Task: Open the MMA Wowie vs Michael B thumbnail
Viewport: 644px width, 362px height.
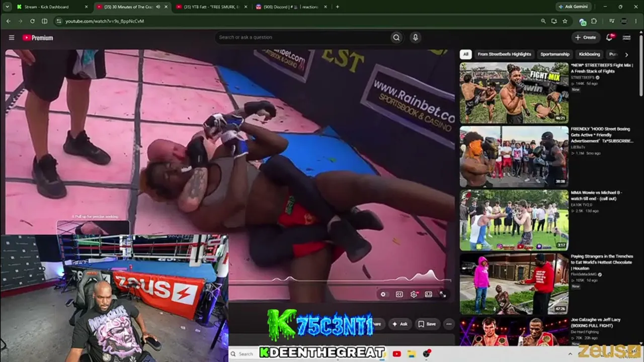Action: [x=514, y=220]
